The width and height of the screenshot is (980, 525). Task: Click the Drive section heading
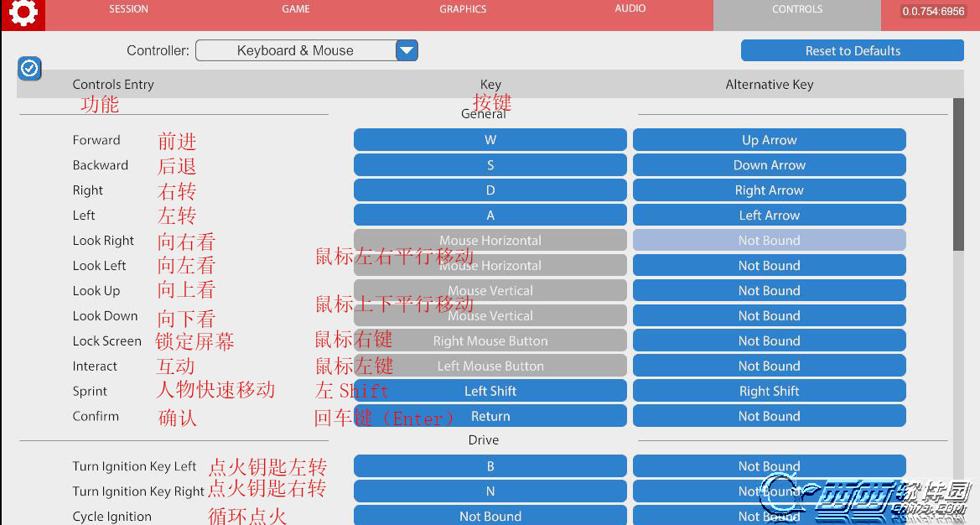[x=483, y=440]
